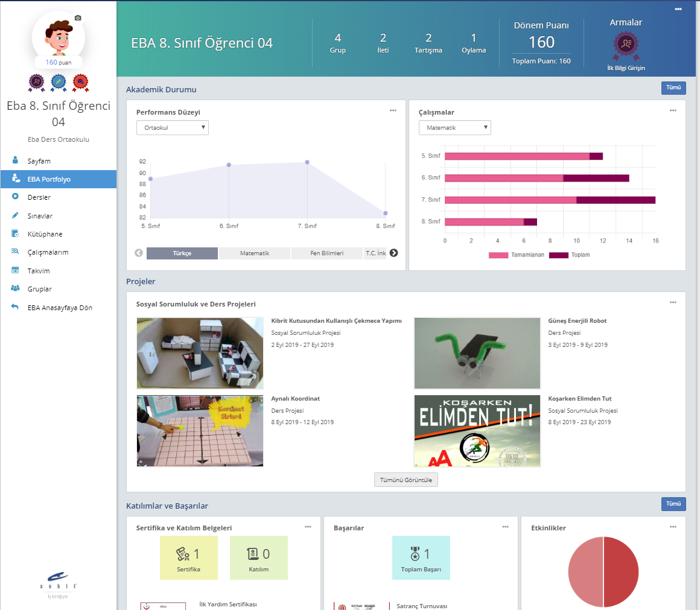Click the Sertifika tile icon
The width and height of the screenshot is (700, 610).
point(183,554)
